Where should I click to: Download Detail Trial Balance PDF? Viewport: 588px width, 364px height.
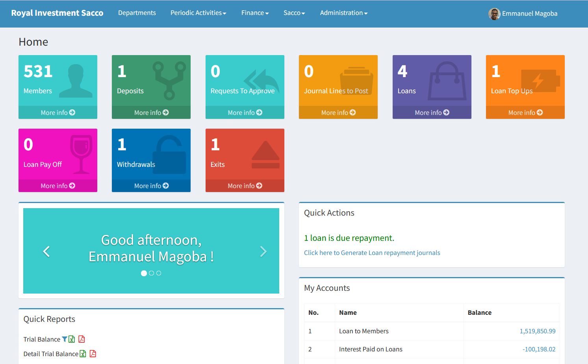click(x=93, y=354)
